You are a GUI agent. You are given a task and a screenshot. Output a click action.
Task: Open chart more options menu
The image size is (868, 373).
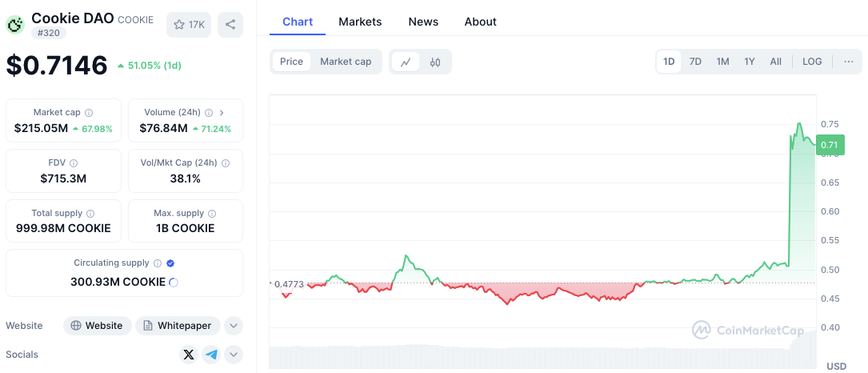click(848, 62)
